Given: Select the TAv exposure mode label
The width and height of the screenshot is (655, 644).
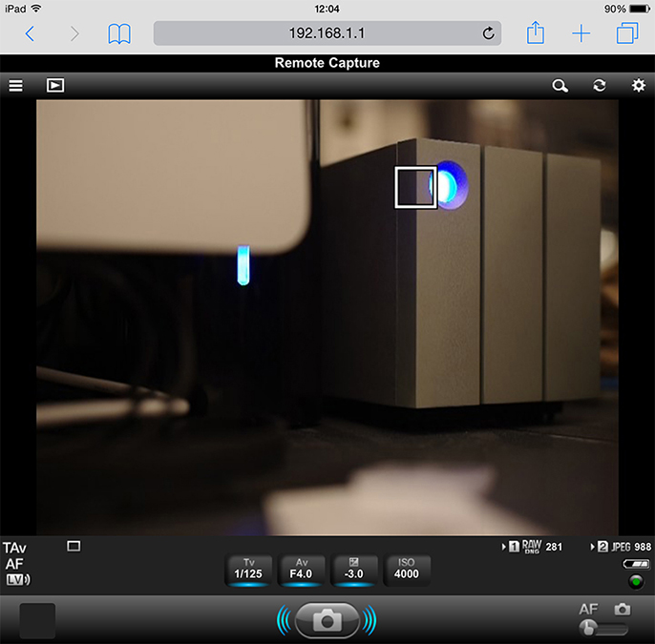Looking at the screenshot, I should [14, 548].
